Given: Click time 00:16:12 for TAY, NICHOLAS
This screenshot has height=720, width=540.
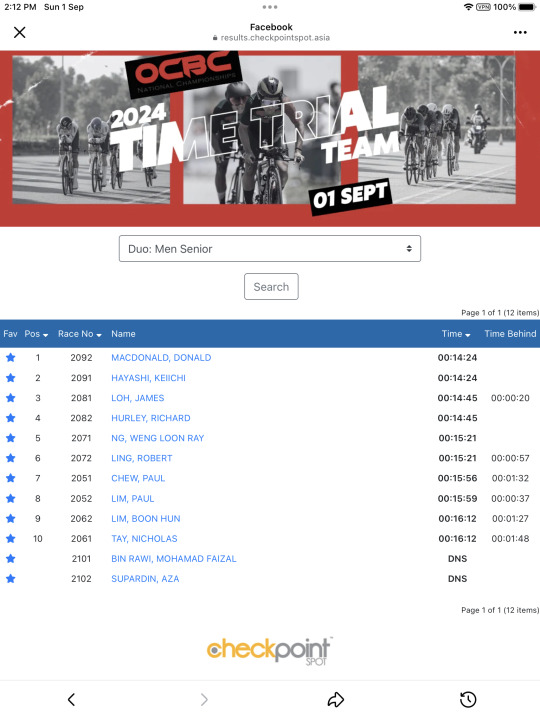Looking at the screenshot, I should [x=457, y=538].
